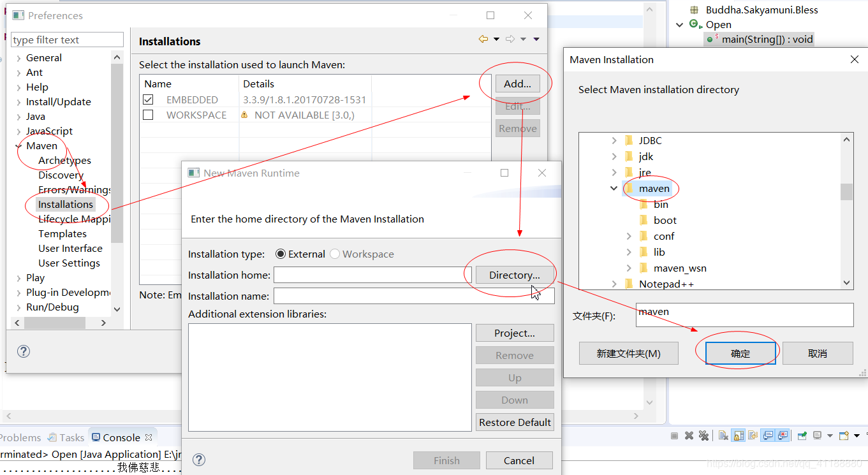Click Remove All Terminated Launches double-X icon
The width and height of the screenshot is (868, 475).
point(703,435)
